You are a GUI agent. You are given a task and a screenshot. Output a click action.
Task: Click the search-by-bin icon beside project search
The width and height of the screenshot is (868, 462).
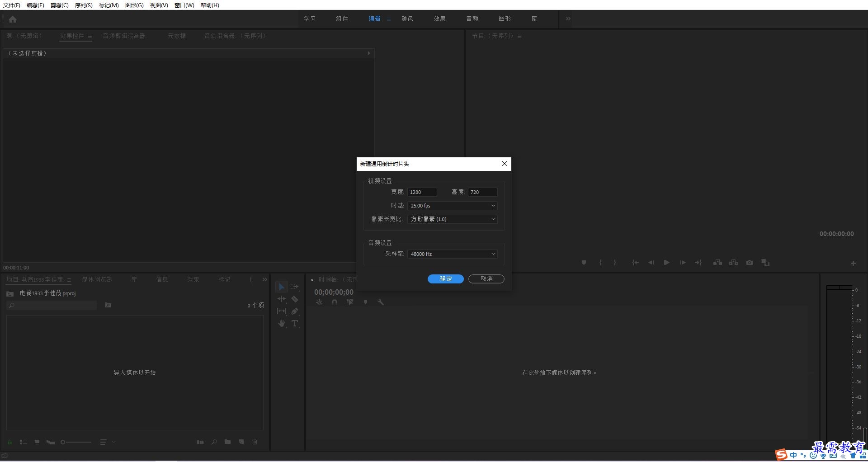pyautogui.click(x=108, y=305)
